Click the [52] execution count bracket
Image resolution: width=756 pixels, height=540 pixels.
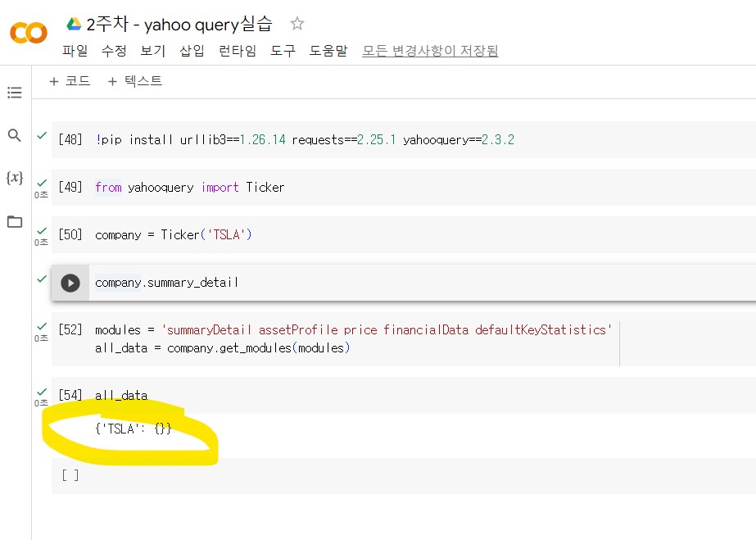[70, 329]
